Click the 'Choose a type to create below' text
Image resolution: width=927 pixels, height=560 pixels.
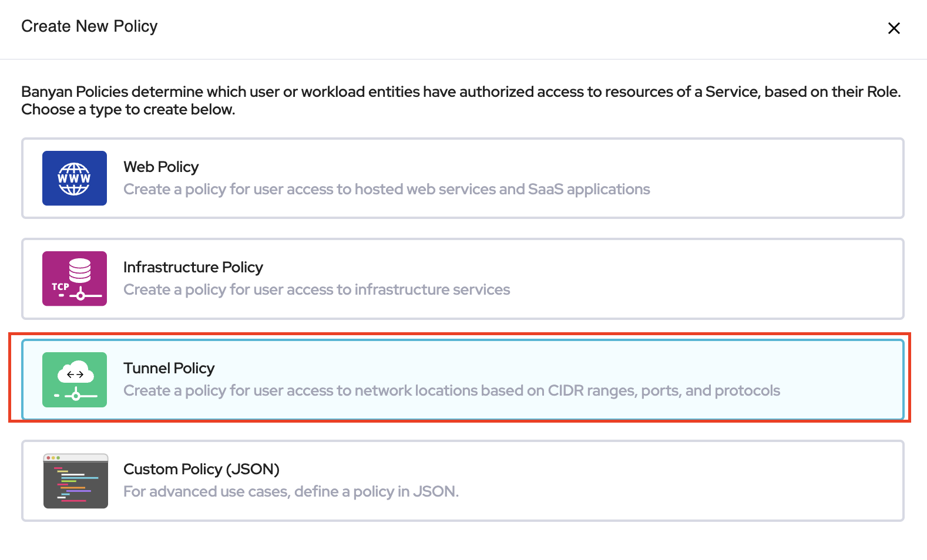tap(128, 110)
